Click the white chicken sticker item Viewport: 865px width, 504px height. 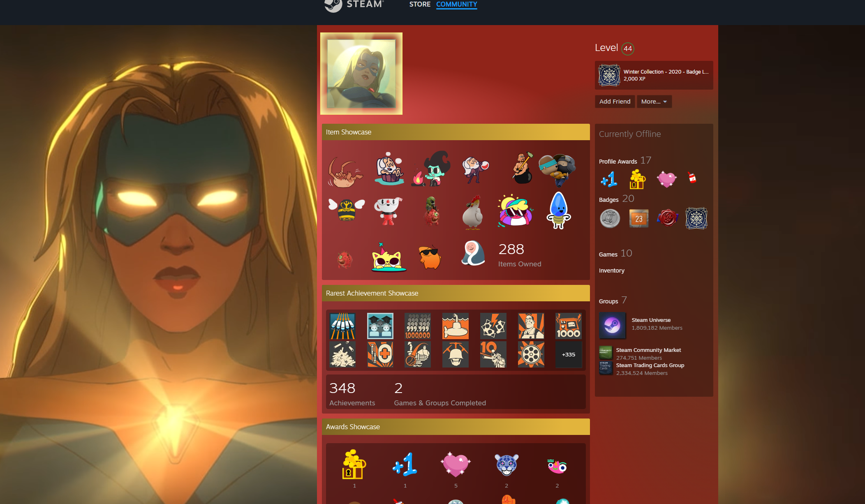472,212
